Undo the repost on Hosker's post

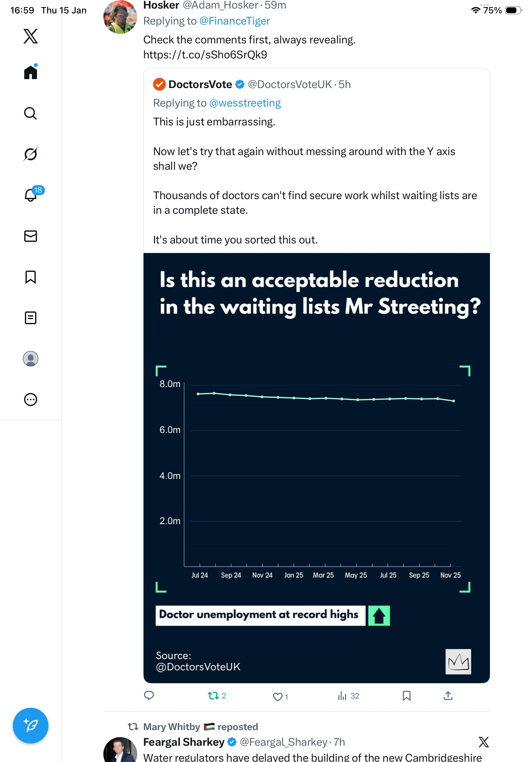[213, 696]
